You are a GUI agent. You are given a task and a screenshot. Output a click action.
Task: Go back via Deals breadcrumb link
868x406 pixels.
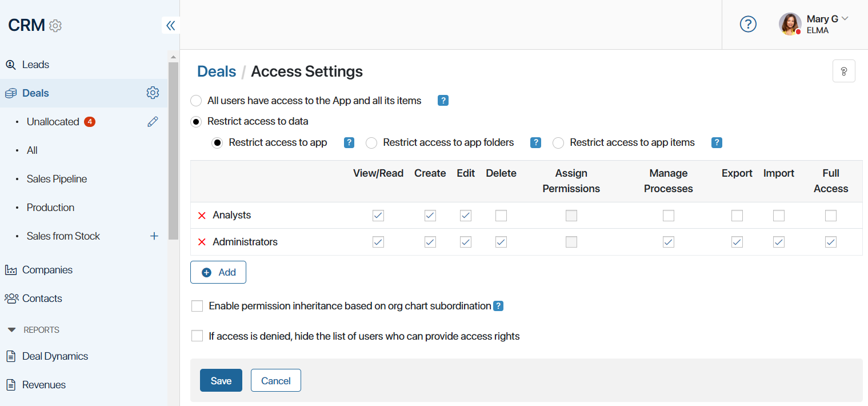tap(217, 71)
